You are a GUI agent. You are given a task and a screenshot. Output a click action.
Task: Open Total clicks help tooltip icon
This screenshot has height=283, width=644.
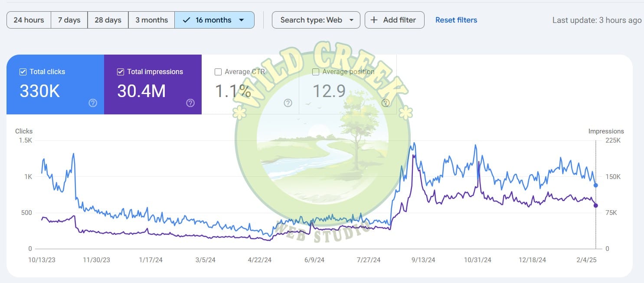point(93,103)
